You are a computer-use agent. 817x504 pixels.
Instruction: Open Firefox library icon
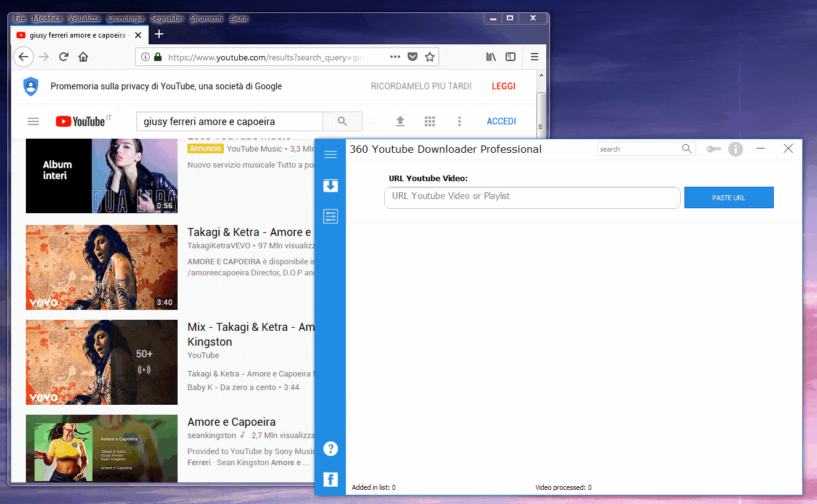click(491, 57)
